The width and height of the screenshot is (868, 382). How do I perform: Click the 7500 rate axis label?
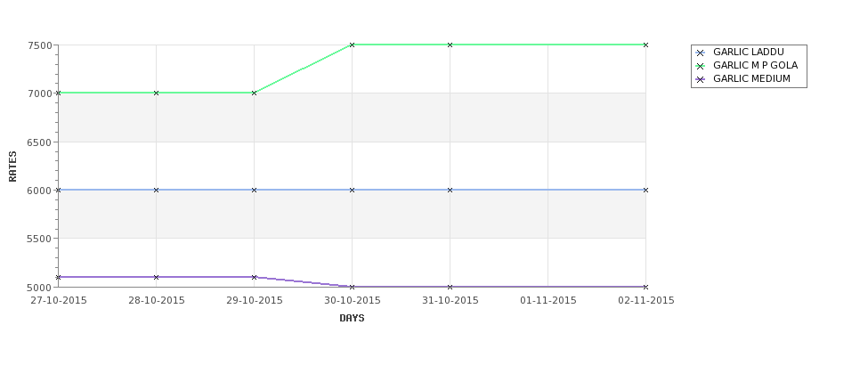point(40,45)
